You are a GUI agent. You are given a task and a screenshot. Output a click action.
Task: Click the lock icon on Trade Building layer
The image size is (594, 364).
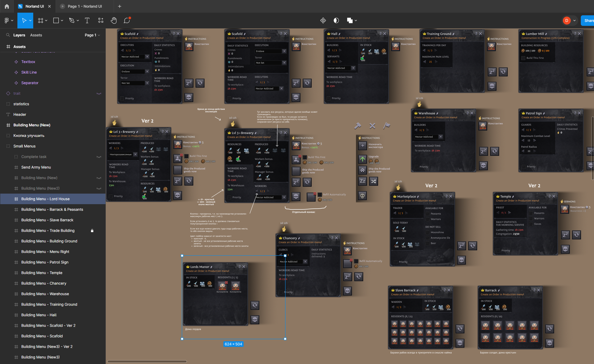click(92, 231)
